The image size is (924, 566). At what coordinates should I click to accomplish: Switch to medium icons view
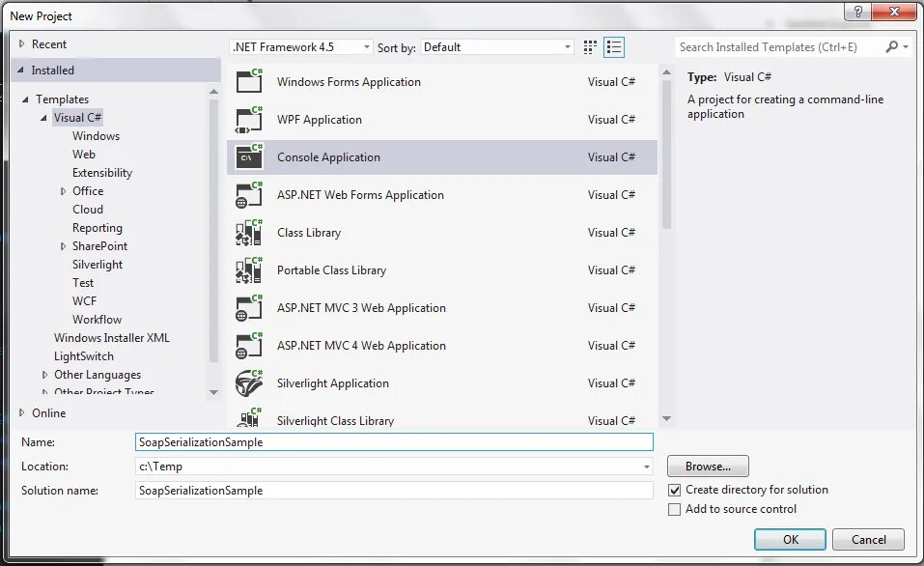pos(590,47)
